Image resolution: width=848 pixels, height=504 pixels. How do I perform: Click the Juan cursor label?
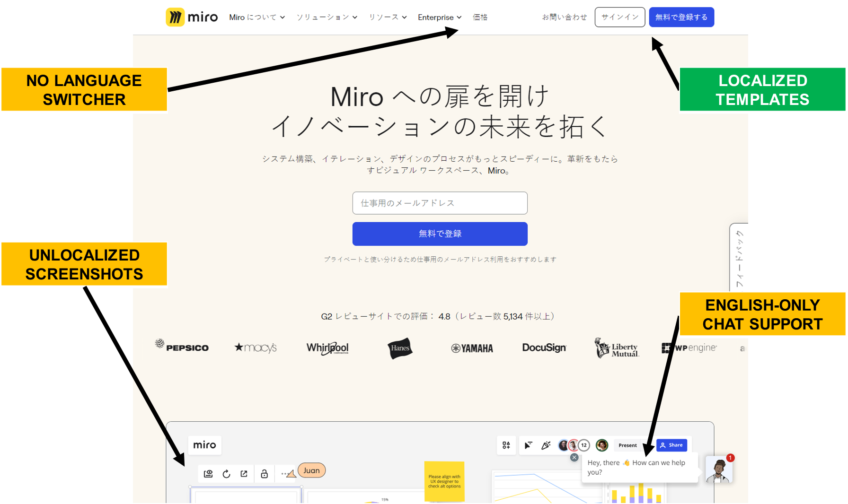click(311, 470)
